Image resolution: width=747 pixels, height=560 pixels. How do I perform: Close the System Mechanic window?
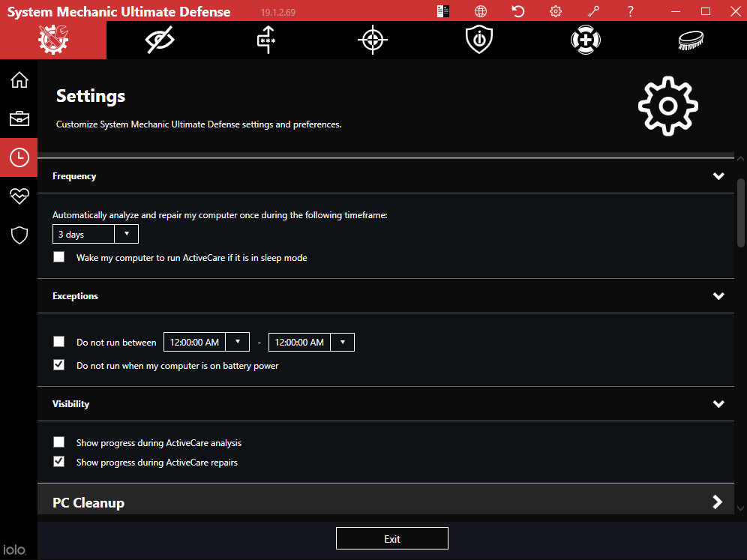point(736,11)
